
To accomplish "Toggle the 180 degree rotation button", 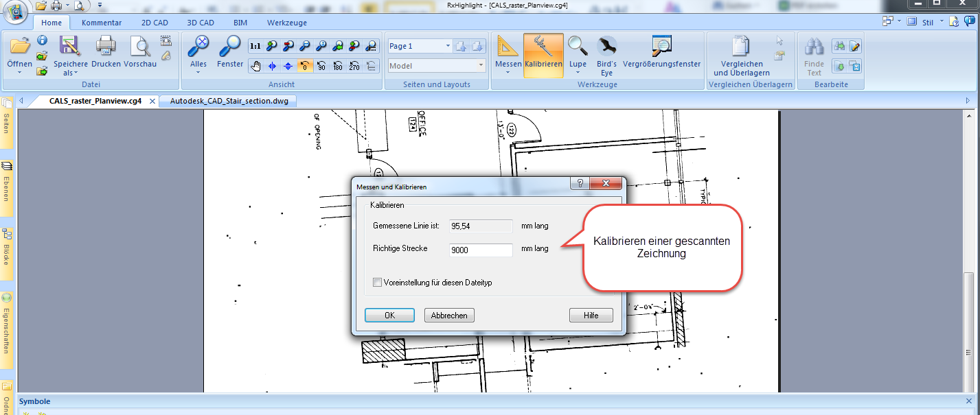I will point(338,67).
